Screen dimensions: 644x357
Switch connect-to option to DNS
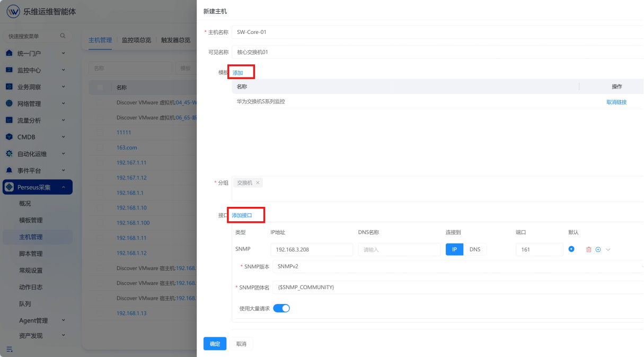(x=475, y=249)
